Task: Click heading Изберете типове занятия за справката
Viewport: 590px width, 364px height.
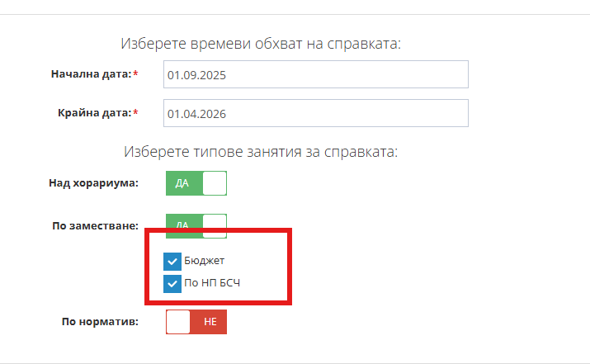Action: [x=261, y=152]
